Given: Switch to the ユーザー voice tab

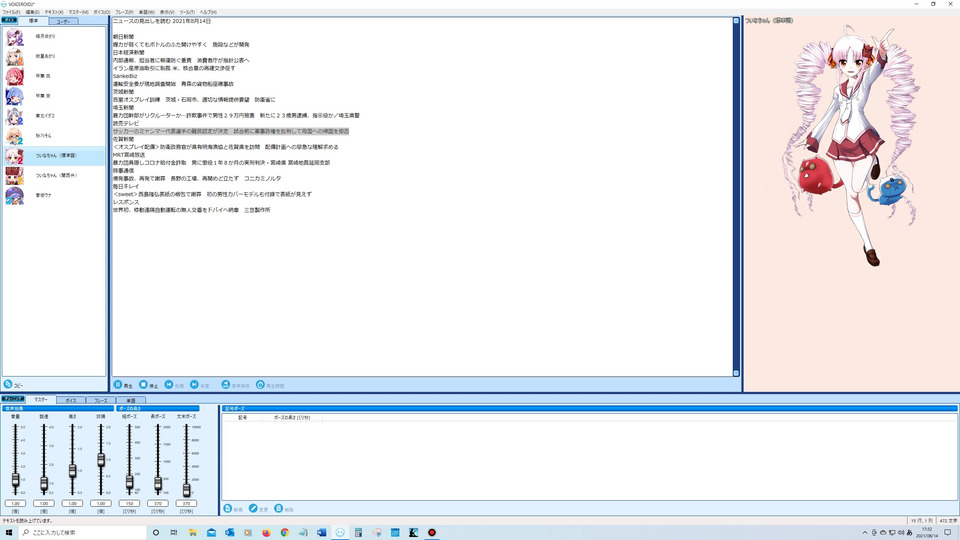Looking at the screenshot, I should pos(63,21).
